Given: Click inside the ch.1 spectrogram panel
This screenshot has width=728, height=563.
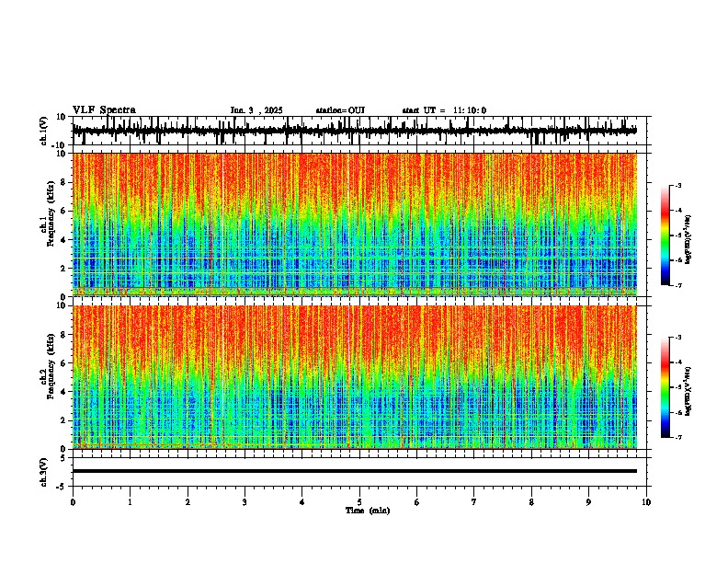Looking at the screenshot, I should tap(355, 224).
